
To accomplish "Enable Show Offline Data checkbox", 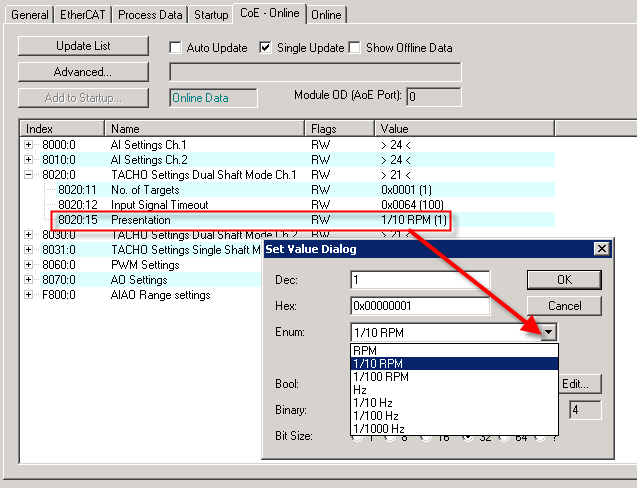I will [355, 48].
